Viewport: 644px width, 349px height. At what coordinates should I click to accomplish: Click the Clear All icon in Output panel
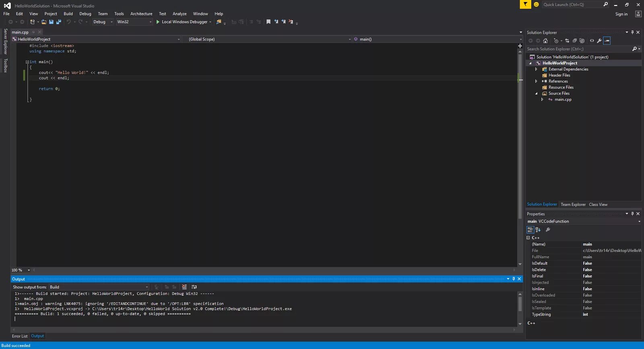tap(184, 287)
